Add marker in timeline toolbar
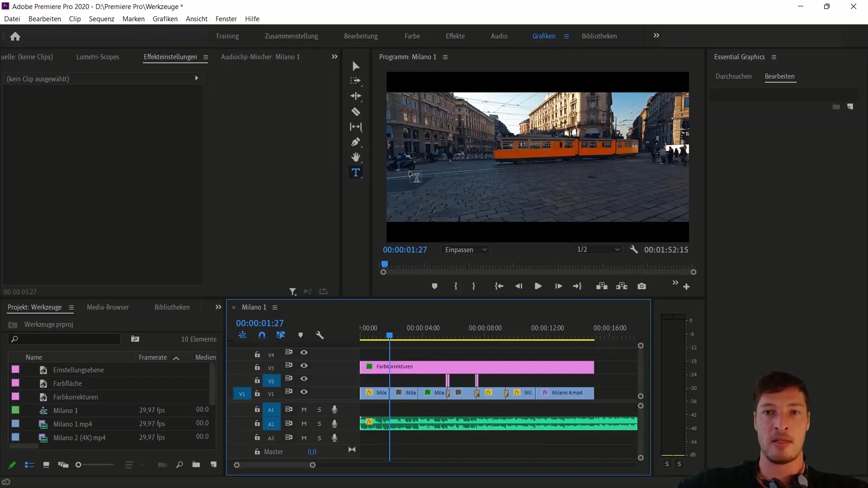The image size is (868, 488). (x=301, y=335)
